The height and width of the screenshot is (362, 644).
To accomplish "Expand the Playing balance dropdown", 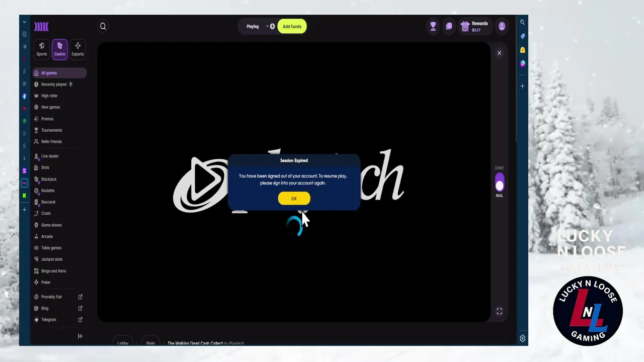I will 267,27.
